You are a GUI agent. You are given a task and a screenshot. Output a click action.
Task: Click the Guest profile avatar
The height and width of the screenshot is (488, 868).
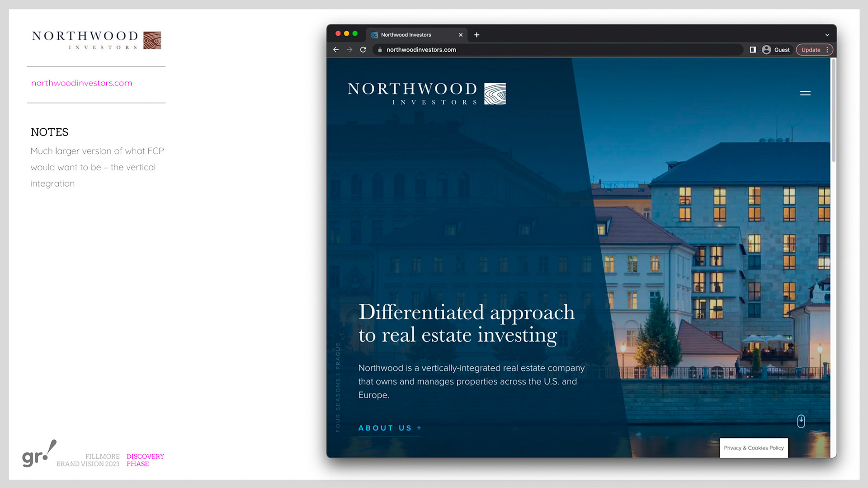coord(766,50)
